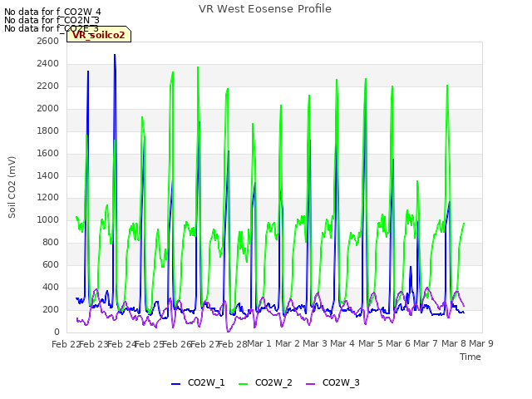Click the Feb 22 tick label
The width and height of the screenshot is (532, 399).
[66, 344]
